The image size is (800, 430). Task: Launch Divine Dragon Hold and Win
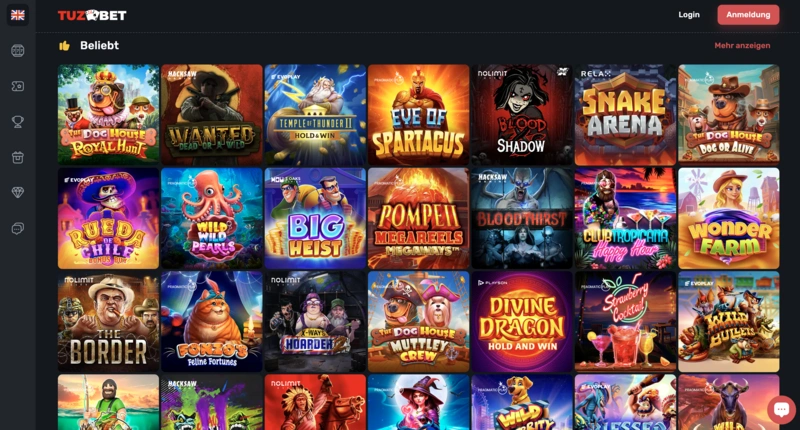[522, 322]
